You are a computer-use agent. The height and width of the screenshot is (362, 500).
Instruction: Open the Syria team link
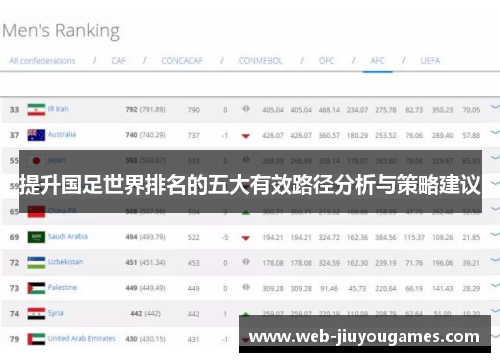click(x=55, y=313)
